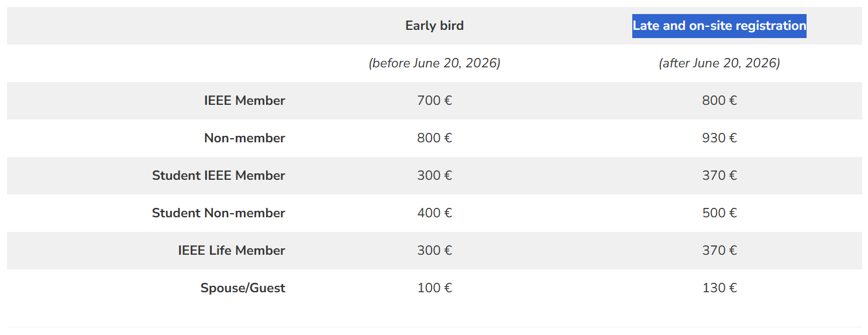Screen dimensions: 868x335
Task: Click the highlighted Late and on-site registration header
Action: pos(719,26)
